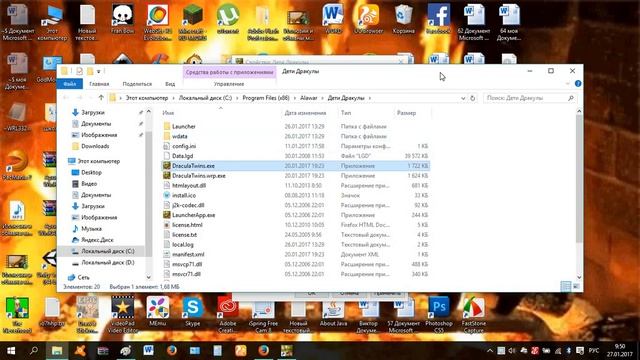640x360 pixels.
Task: Select the license.html file
Action: click(187, 225)
